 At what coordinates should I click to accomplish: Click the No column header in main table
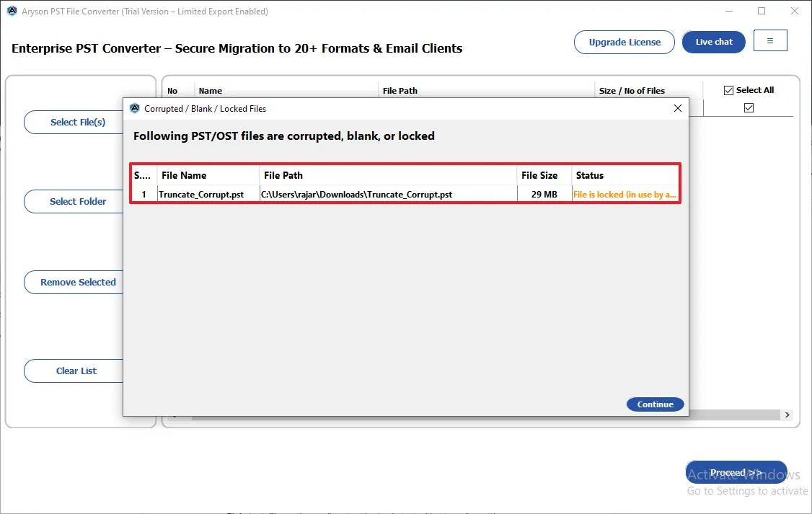(x=179, y=91)
